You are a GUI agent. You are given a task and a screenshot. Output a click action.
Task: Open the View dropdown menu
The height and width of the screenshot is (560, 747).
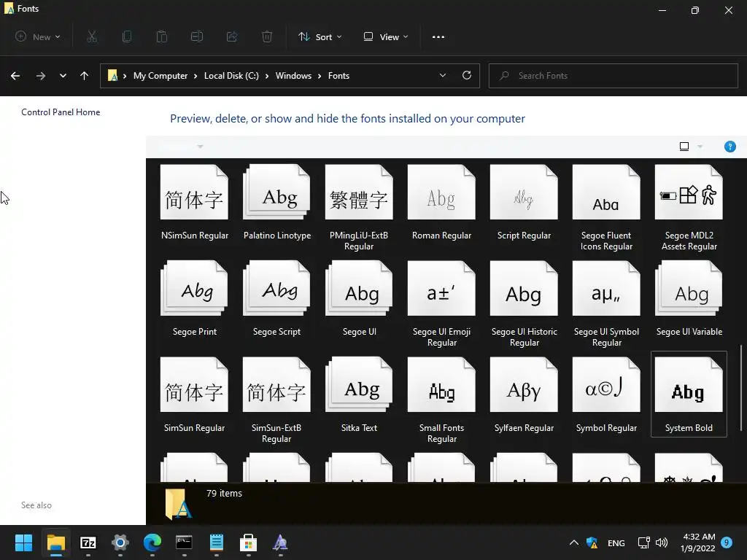tap(386, 36)
